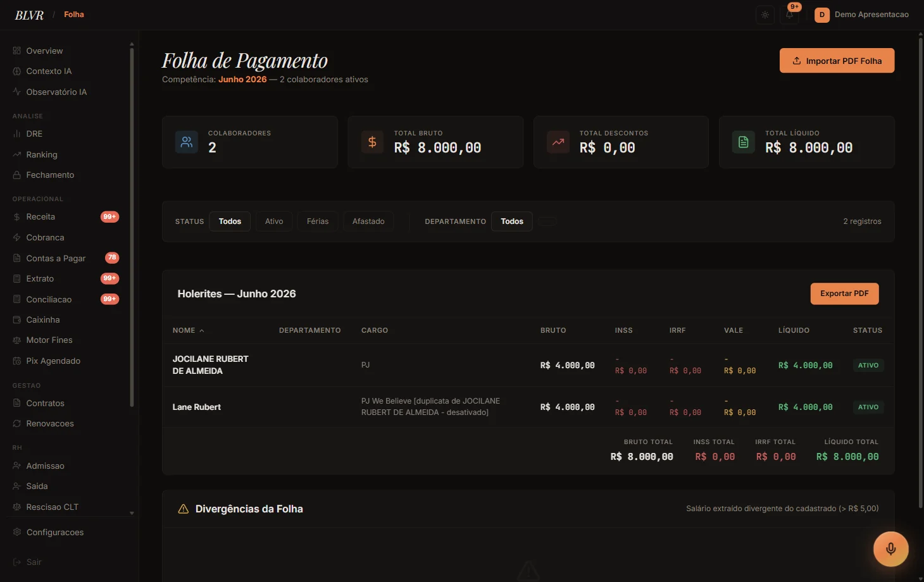Filter status by Todos
This screenshot has width=924, height=582.
[230, 221]
